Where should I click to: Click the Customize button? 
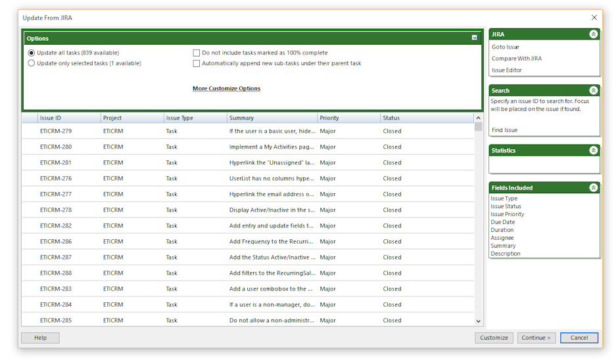[494, 338]
